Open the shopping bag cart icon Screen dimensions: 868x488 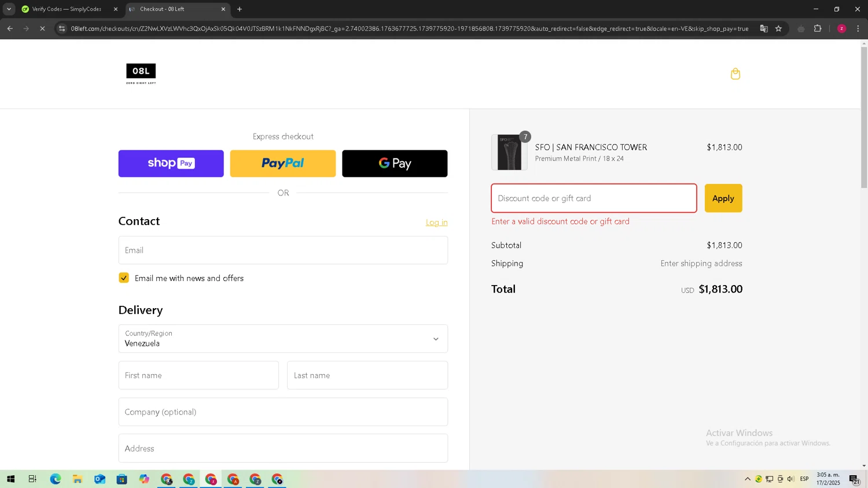click(x=735, y=74)
